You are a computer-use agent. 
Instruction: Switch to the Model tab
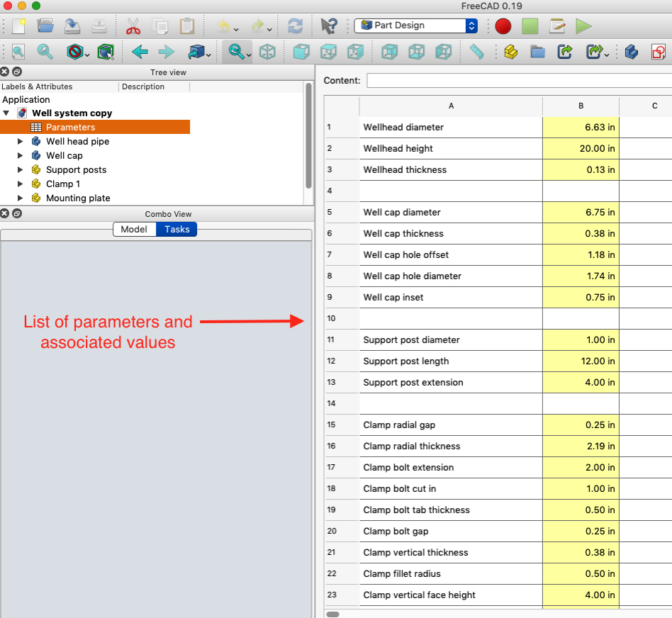click(x=134, y=229)
